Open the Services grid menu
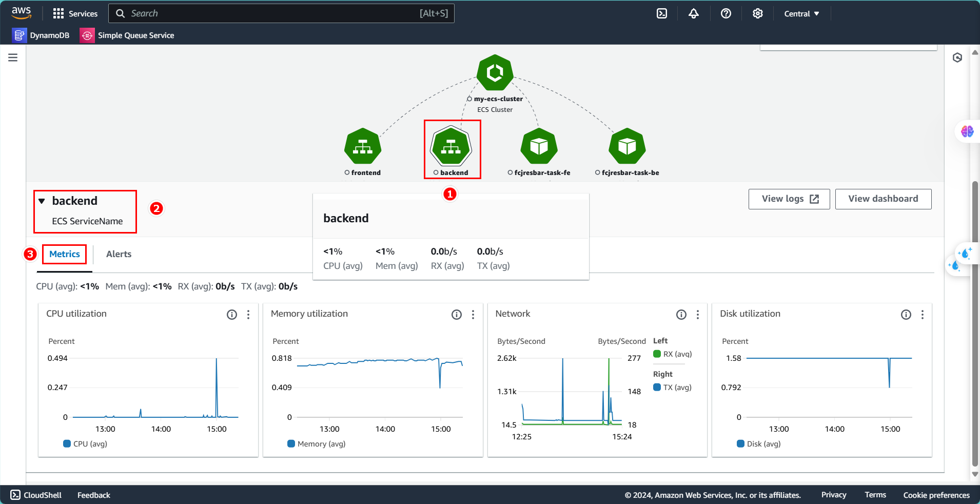Screen dimensions: 980x504 click(75, 13)
